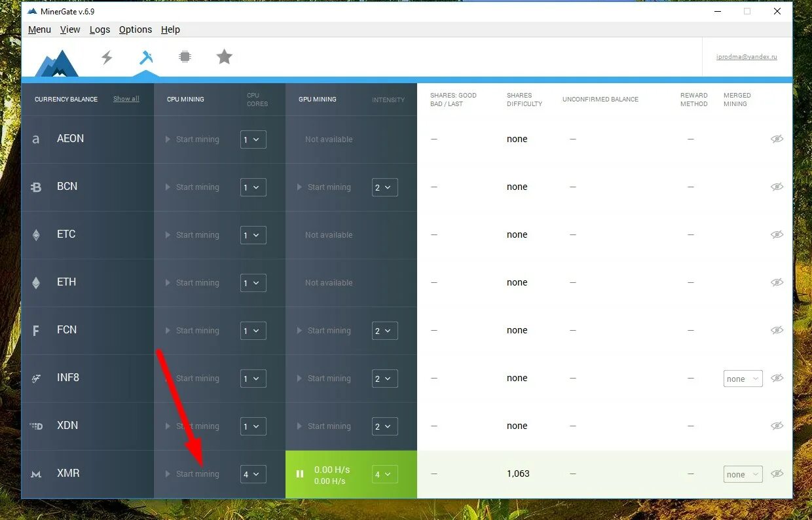Click the MinerGate mountain logo
Viewport: 812px width, 520px height.
tap(57, 64)
